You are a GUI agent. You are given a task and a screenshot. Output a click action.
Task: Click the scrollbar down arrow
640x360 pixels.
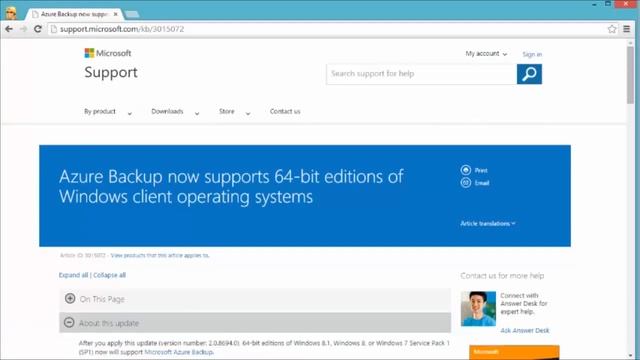point(631,356)
